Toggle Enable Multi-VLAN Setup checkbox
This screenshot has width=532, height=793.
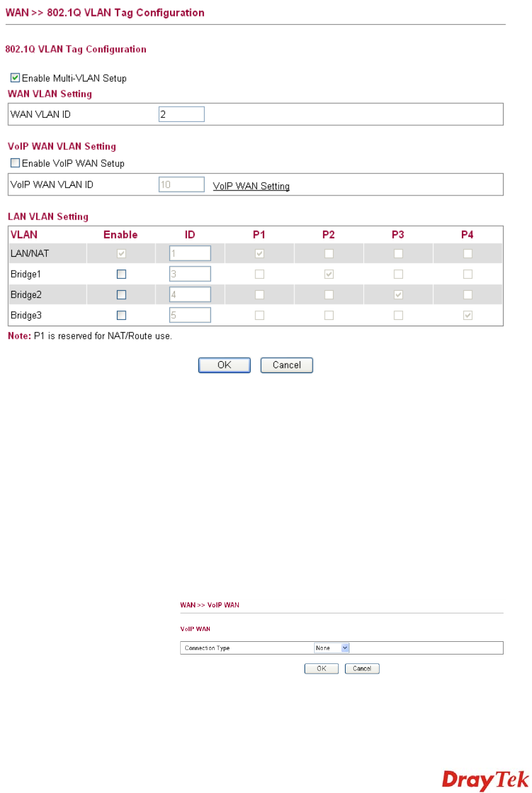[16, 78]
